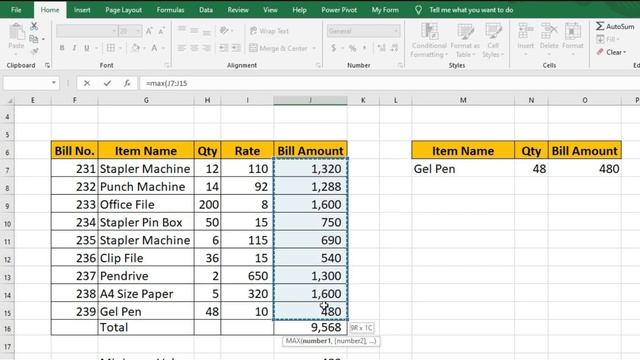Align text right
The width and height of the screenshot is (640, 360).
point(207,48)
